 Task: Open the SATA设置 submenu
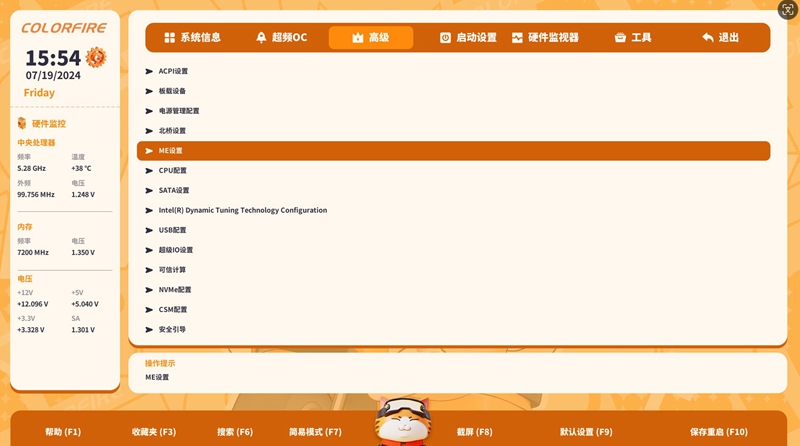pos(173,190)
